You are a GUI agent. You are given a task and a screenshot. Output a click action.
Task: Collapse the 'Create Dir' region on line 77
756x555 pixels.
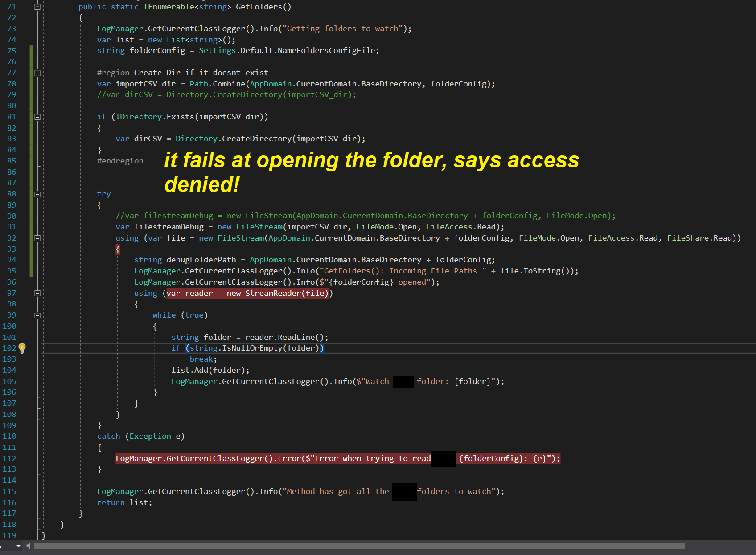click(37, 73)
